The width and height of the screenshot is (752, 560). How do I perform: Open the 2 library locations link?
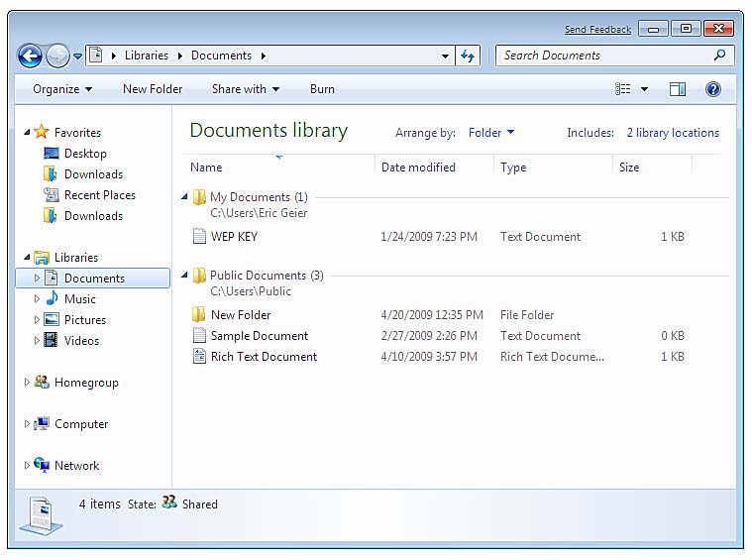point(673,133)
